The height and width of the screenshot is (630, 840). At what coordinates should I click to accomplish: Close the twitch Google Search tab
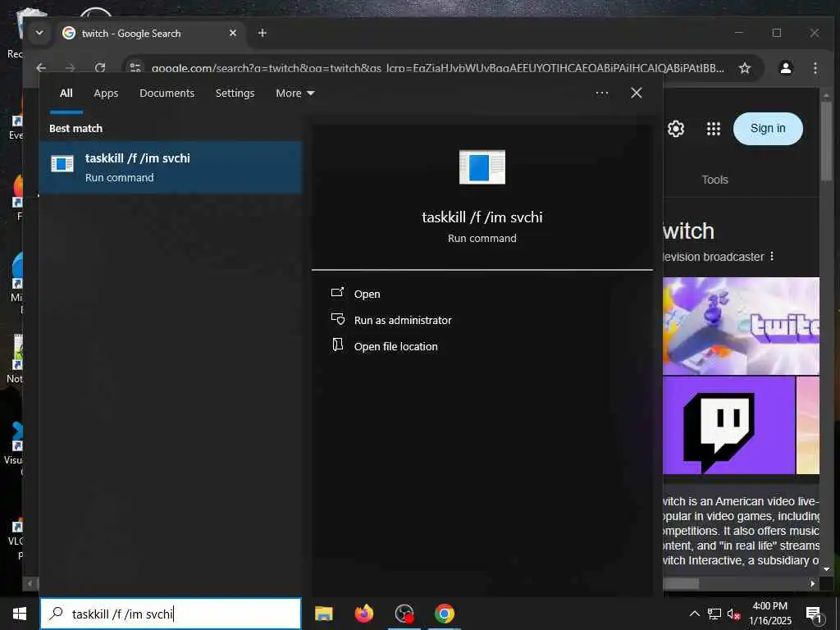pyautogui.click(x=233, y=33)
